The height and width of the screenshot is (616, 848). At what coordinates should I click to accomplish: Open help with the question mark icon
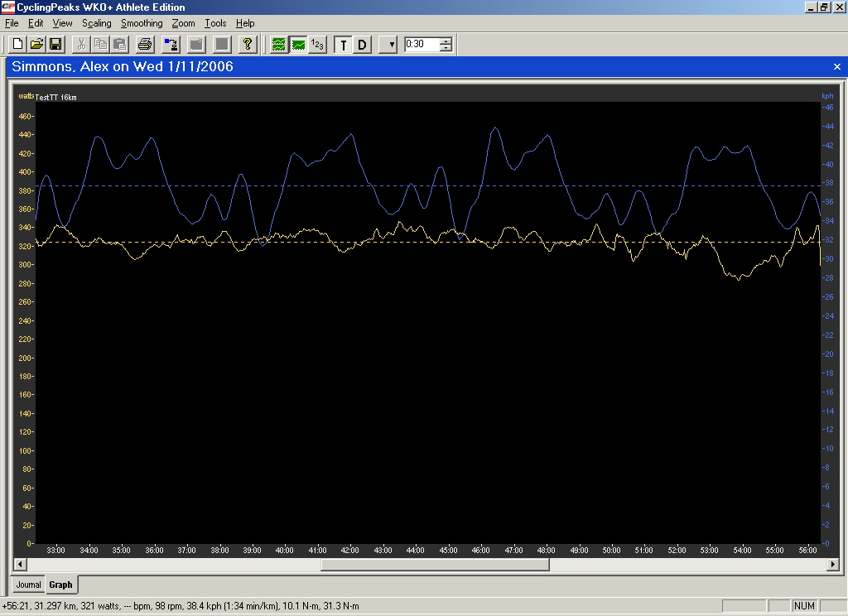(x=248, y=45)
